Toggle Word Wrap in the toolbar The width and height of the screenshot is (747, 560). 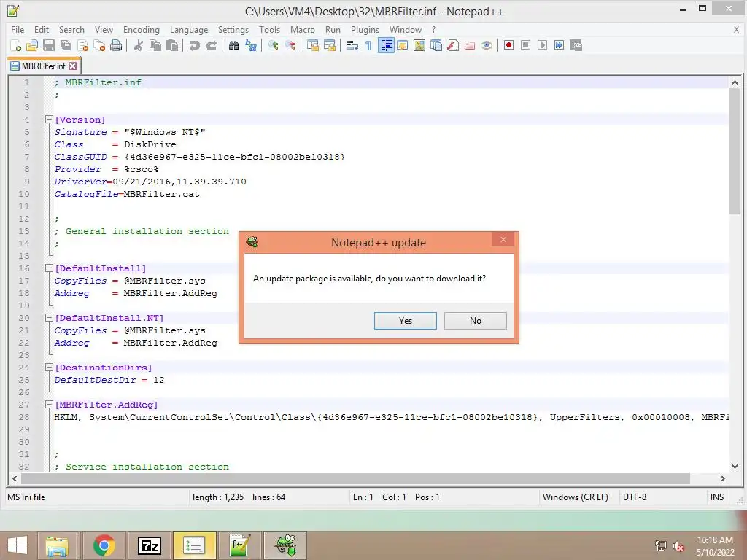pyautogui.click(x=352, y=45)
